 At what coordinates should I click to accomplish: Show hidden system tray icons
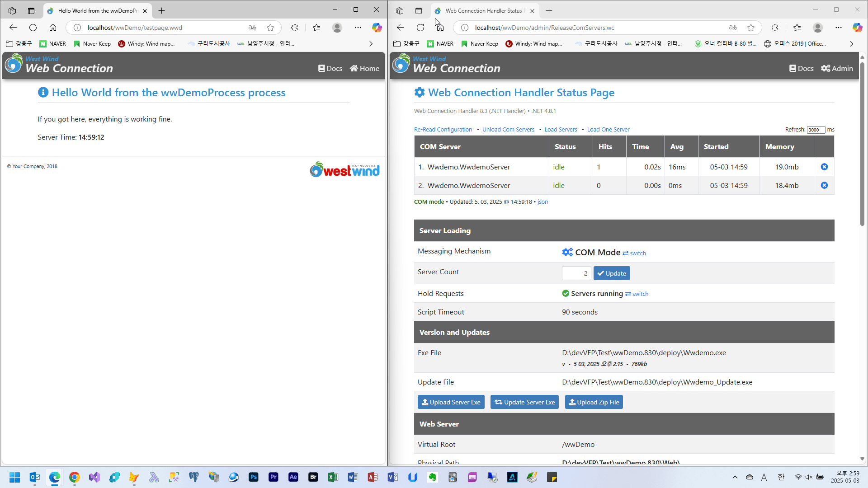pyautogui.click(x=735, y=477)
